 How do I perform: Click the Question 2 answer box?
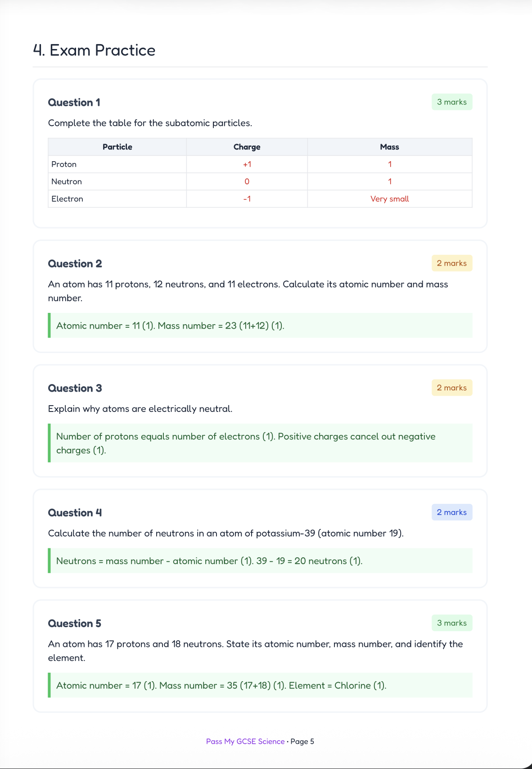pyautogui.click(x=260, y=326)
